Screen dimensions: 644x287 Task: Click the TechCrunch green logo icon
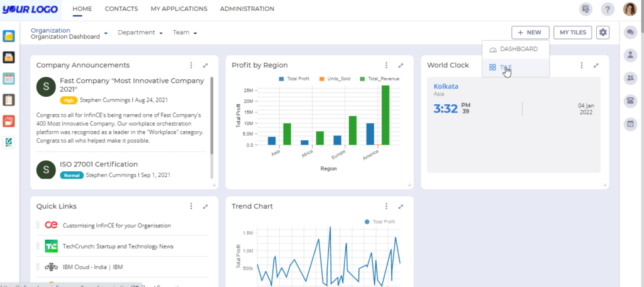point(51,246)
